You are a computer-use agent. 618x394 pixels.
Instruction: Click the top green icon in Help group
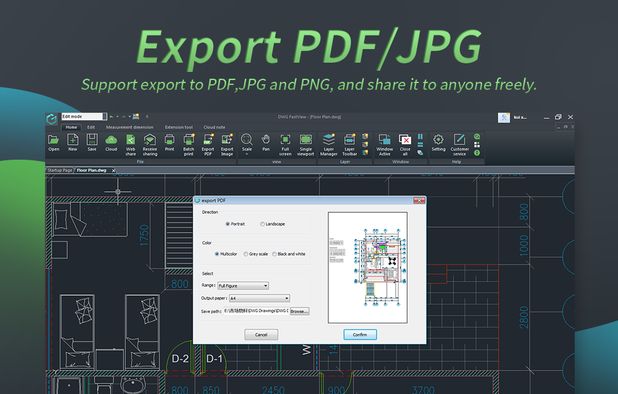coord(477,136)
